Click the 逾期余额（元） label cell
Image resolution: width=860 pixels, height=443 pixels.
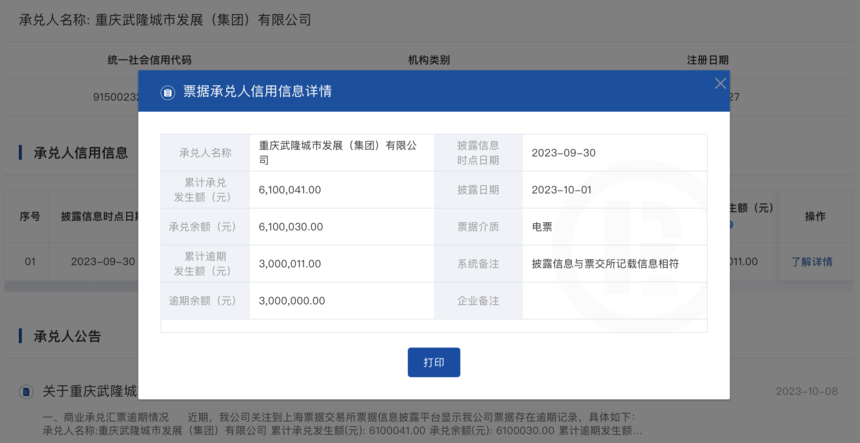[205, 301]
